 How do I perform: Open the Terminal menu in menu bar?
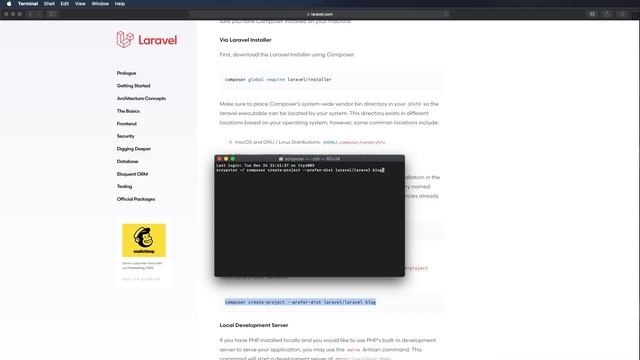pos(28,4)
